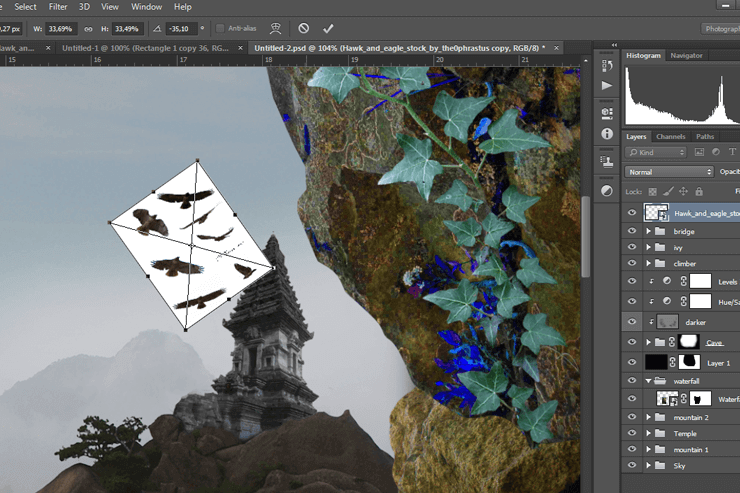
Task: Expand the Temple layer group
Action: pyautogui.click(x=648, y=433)
